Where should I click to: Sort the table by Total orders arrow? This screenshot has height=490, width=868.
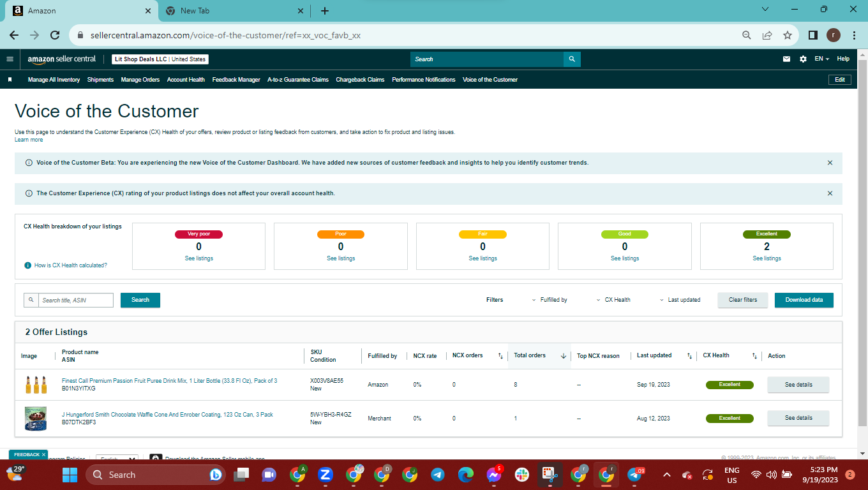pyautogui.click(x=563, y=356)
